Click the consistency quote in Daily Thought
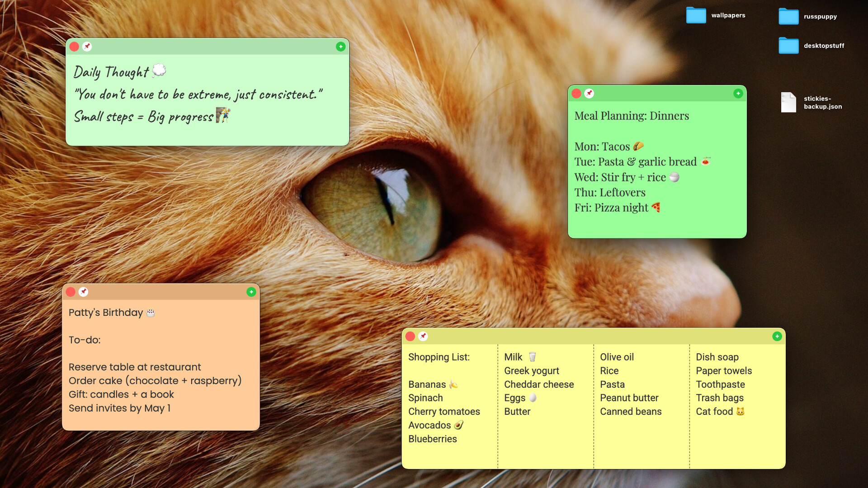The height and width of the screenshot is (488, 868). point(199,95)
